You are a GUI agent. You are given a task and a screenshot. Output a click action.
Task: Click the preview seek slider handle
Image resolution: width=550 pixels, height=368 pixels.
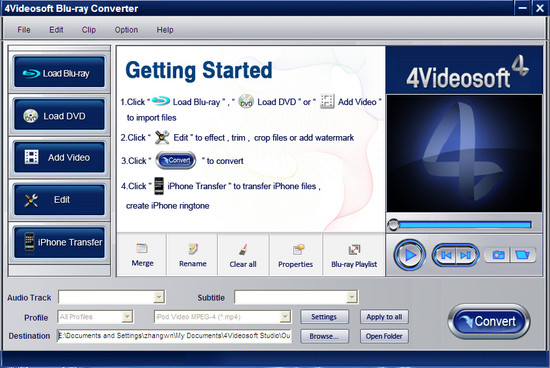coord(393,225)
